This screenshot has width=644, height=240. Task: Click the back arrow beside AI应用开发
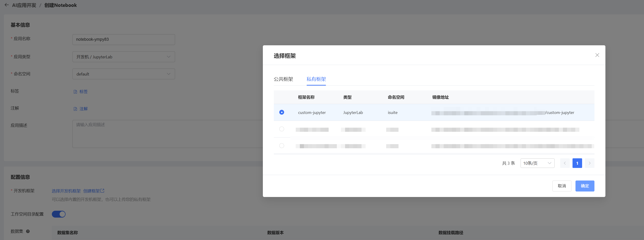[x=7, y=5]
